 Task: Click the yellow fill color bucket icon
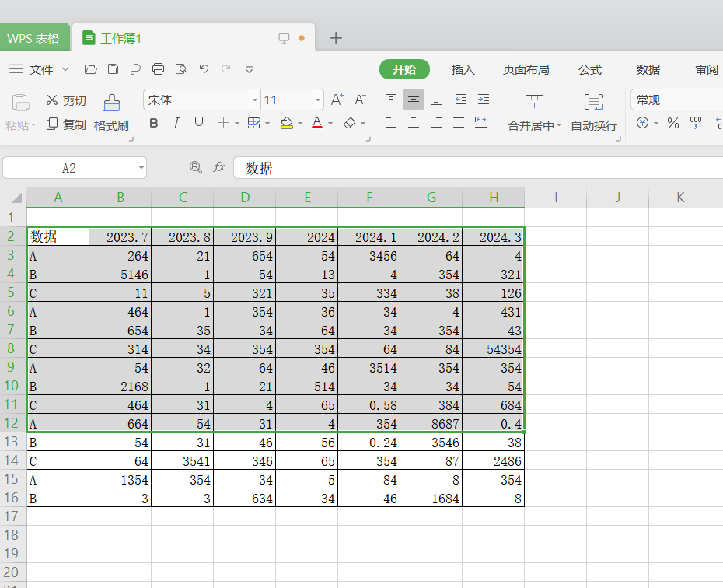(x=287, y=124)
